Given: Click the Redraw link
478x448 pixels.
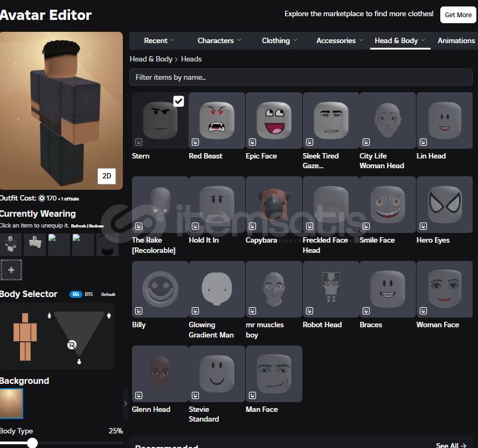Looking at the screenshot, I should tap(96, 226).
